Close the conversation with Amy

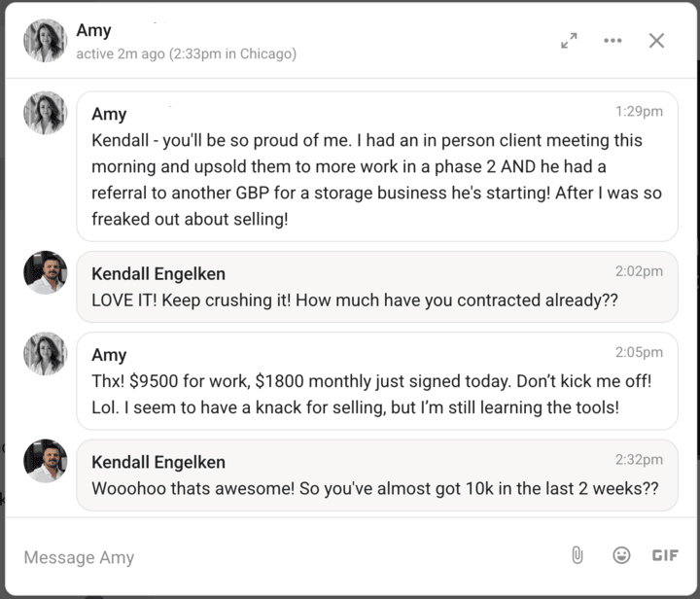tap(656, 41)
